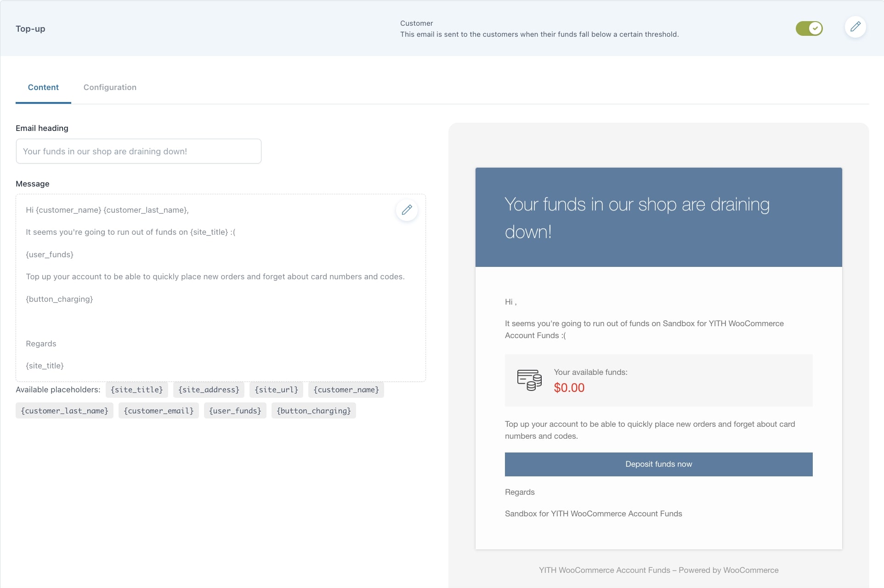Screen dimensions: 884x588
Task: Click the Top-up section title to collapse
Action: point(30,28)
